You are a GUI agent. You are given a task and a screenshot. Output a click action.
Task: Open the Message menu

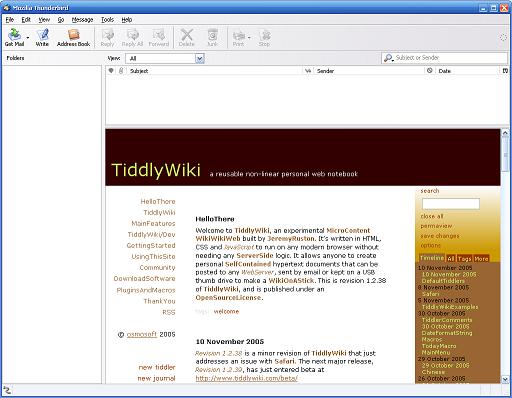click(82, 20)
